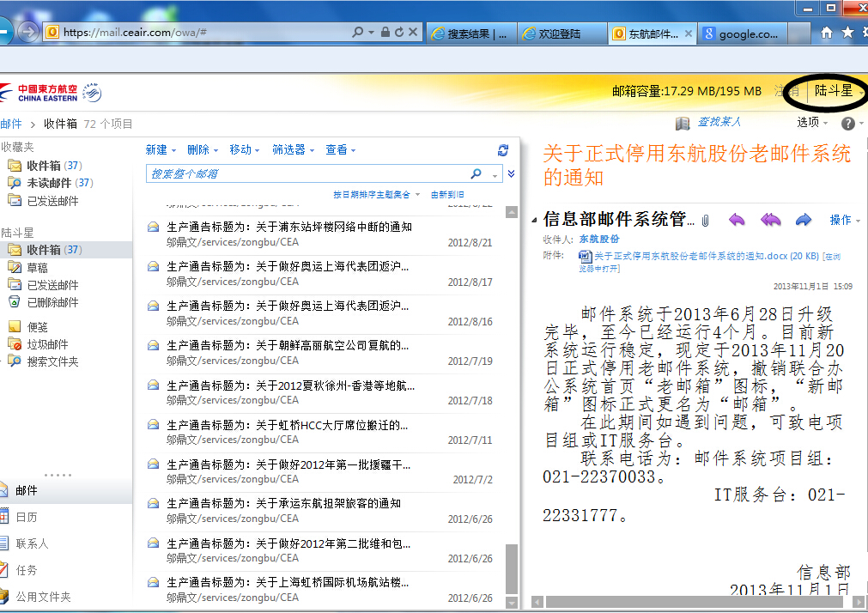Open message about 2012夏秋徐州-香港
This screenshot has height=613, width=868.
pos(319,392)
